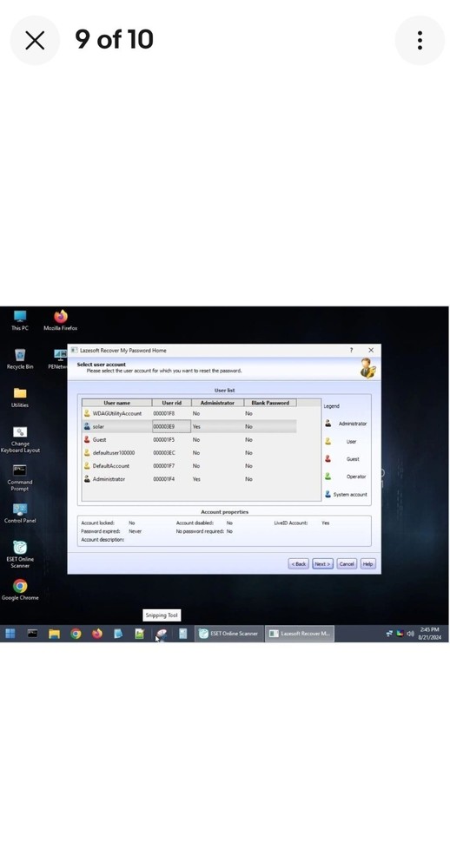Image resolution: width=450 pixels, height=868 pixels.
Task: Open the Snipping Tool taskbar icon
Action: tap(162, 634)
